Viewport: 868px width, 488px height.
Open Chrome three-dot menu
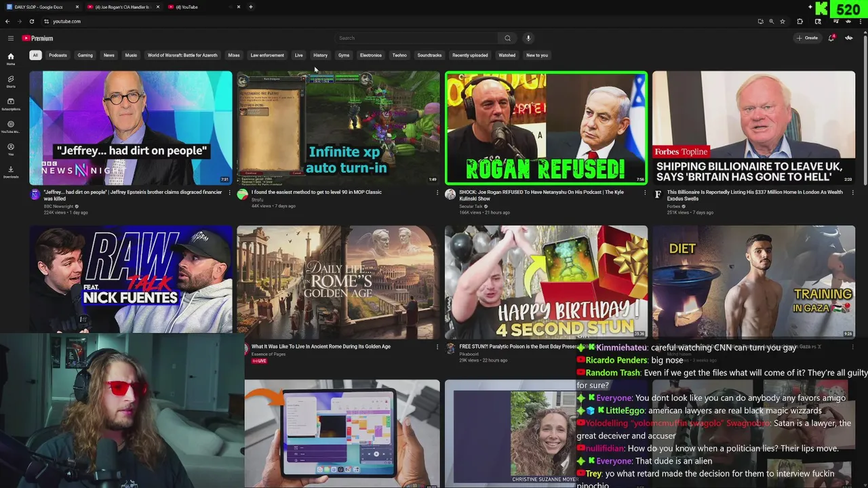(x=860, y=21)
